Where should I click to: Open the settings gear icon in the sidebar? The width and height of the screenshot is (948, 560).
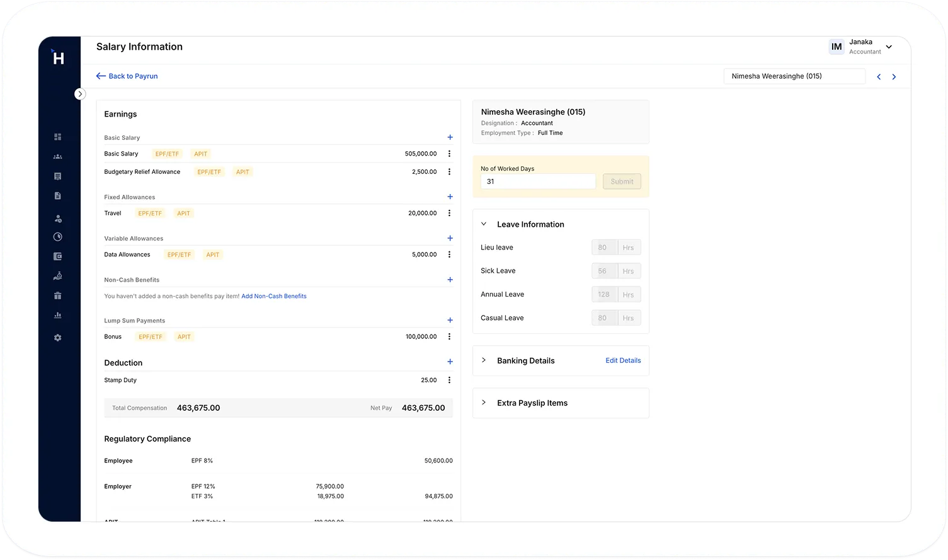tap(58, 338)
